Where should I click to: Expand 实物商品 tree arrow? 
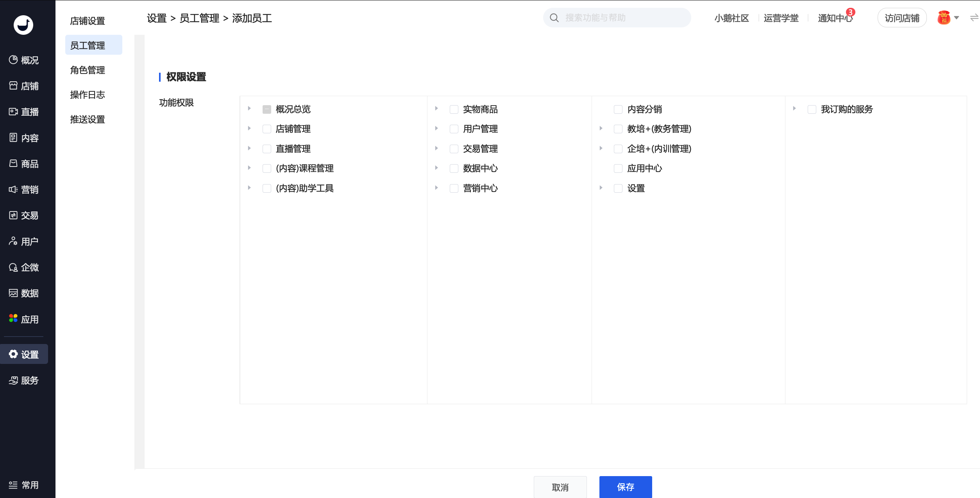(x=436, y=108)
